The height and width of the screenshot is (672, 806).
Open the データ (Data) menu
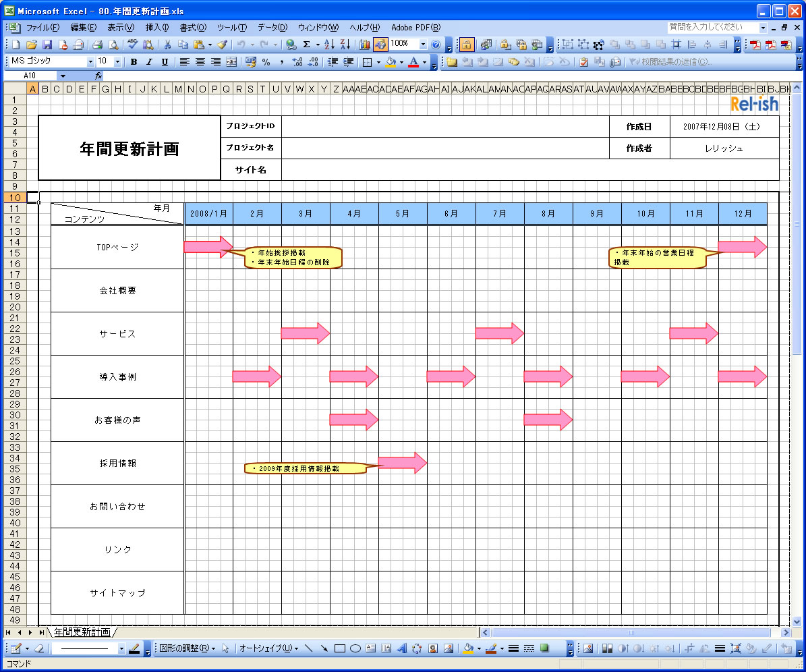click(x=272, y=28)
